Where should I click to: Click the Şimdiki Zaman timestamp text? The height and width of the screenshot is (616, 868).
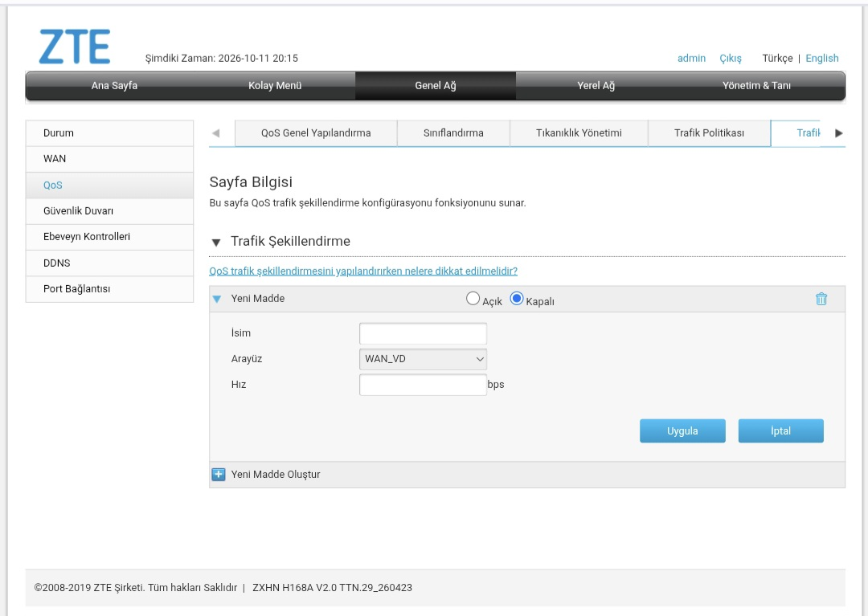pos(222,58)
